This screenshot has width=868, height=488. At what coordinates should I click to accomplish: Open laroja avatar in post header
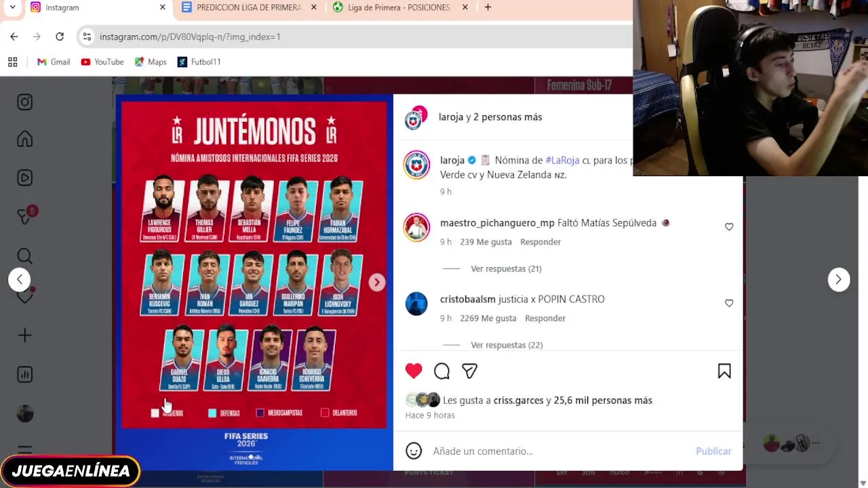[x=415, y=118]
